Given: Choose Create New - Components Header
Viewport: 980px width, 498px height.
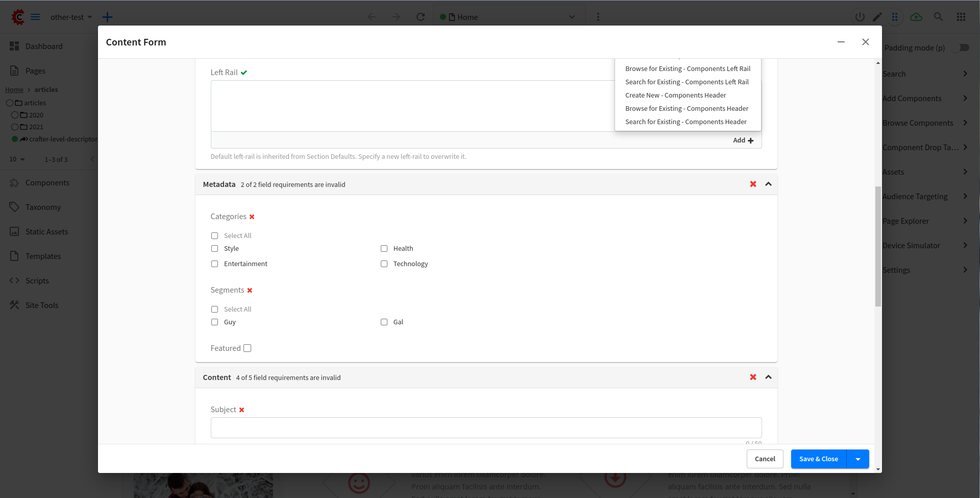Looking at the screenshot, I should coord(675,95).
